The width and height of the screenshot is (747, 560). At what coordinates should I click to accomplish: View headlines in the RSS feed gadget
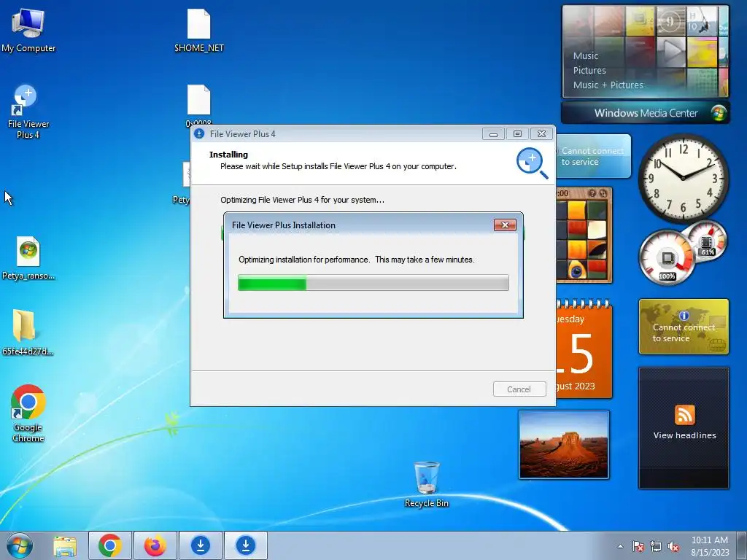click(684, 435)
